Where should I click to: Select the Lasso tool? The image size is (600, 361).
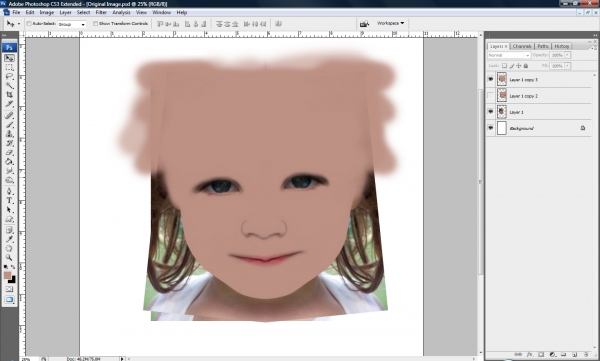pyautogui.click(x=9, y=77)
